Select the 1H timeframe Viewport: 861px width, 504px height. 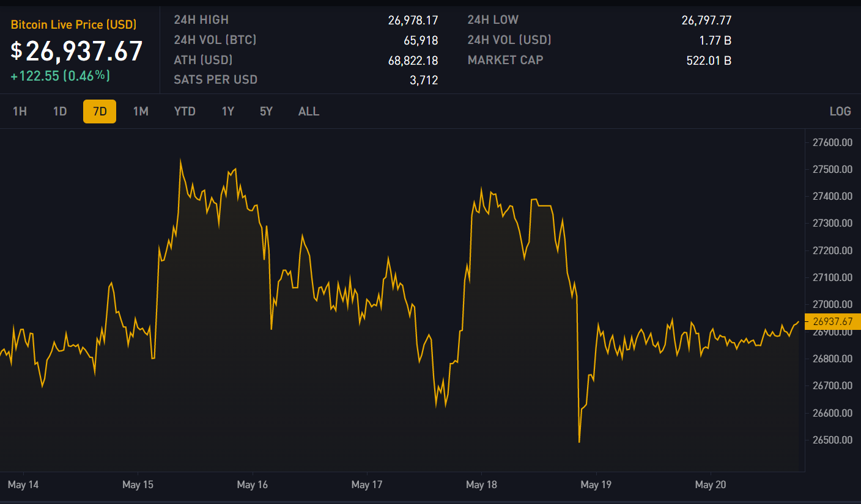pos(20,111)
